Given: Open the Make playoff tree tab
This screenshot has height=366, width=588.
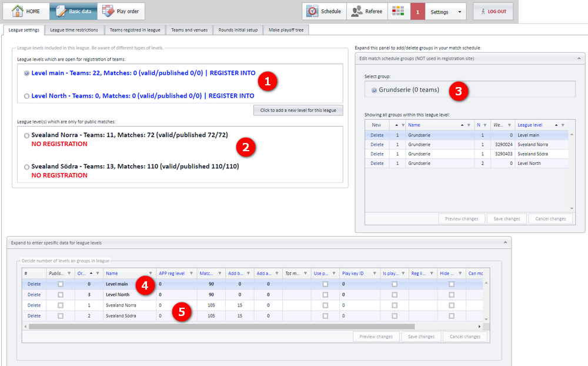Looking at the screenshot, I should pos(286,30).
